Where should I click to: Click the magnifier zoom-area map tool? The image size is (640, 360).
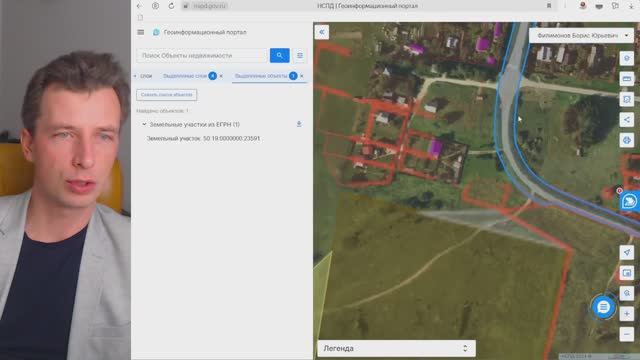pyautogui.click(x=627, y=293)
